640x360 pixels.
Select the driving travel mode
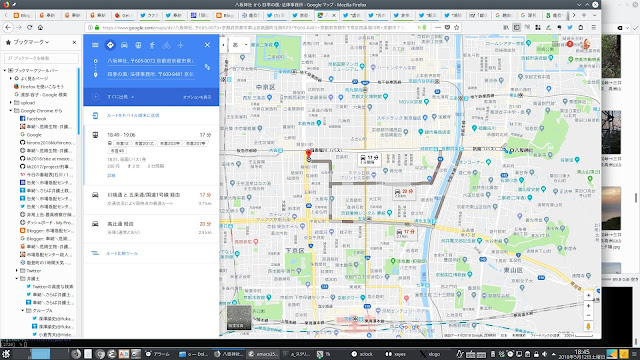(124, 45)
